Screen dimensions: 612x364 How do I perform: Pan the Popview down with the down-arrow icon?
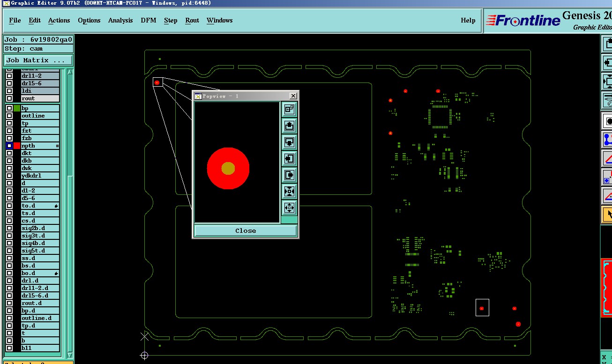[x=289, y=142]
